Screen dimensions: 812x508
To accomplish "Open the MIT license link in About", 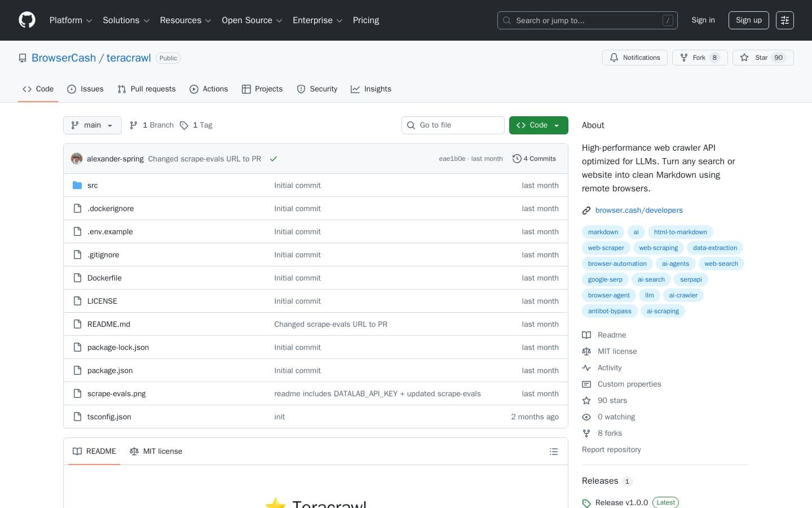I will (610, 351).
